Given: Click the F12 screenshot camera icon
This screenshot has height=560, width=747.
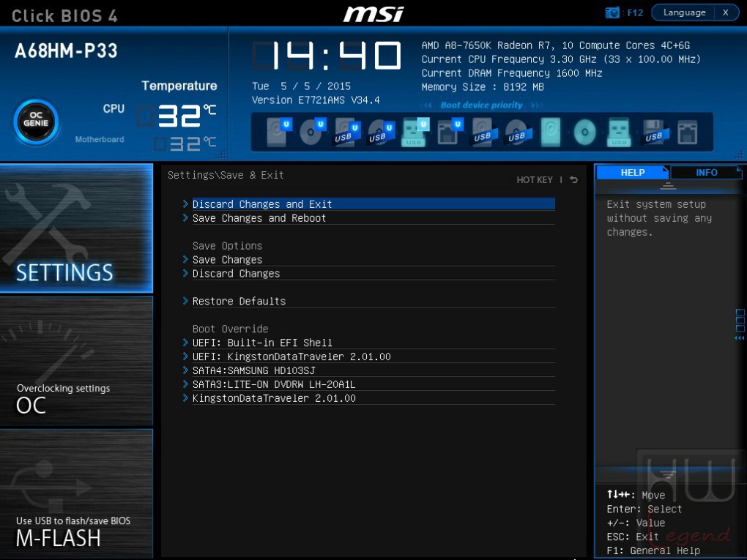Looking at the screenshot, I should pyautogui.click(x=612, y=13).
